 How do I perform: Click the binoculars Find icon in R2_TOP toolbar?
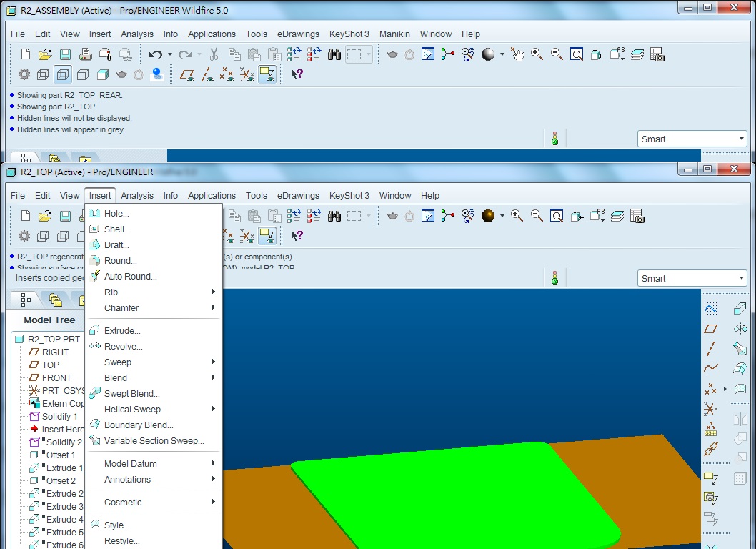[x=334, y=216]
